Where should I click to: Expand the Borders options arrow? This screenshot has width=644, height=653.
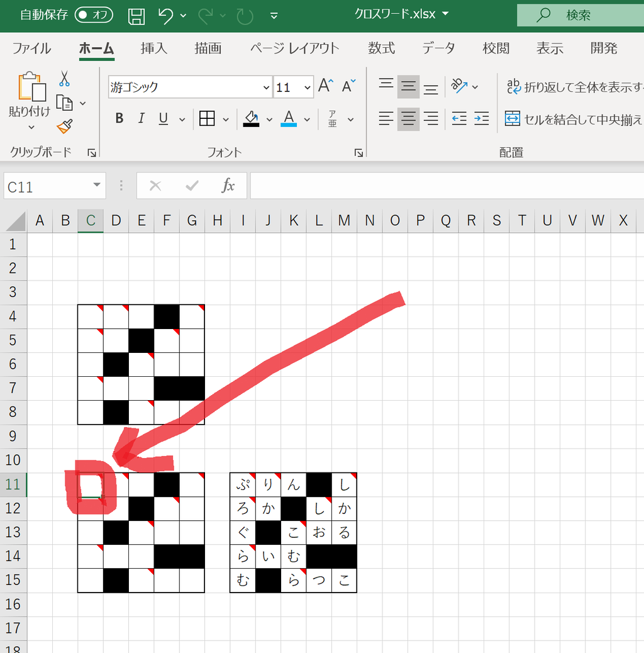[x=226, y=120]
